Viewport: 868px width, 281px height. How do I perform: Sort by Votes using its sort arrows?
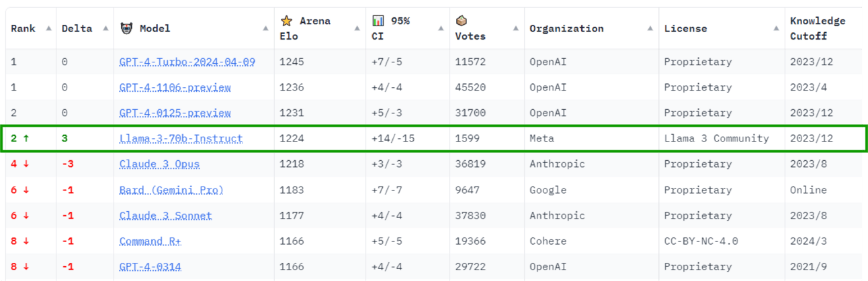pos(515,28)
